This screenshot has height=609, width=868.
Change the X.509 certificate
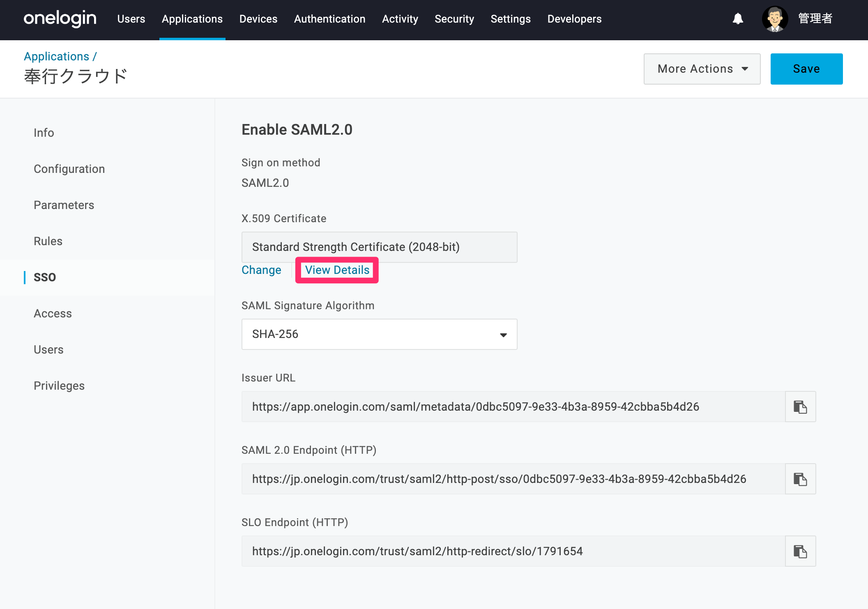pos(261,270)
